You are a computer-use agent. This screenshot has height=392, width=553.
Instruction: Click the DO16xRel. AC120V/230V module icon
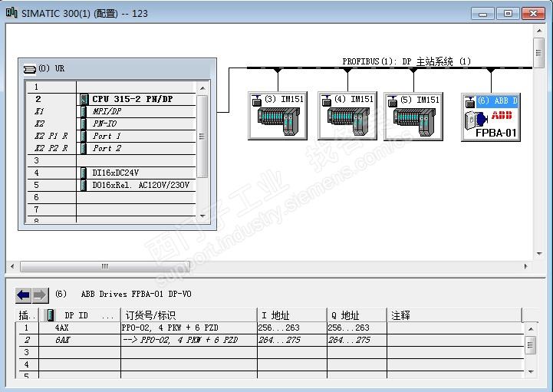tap(84, 185)
